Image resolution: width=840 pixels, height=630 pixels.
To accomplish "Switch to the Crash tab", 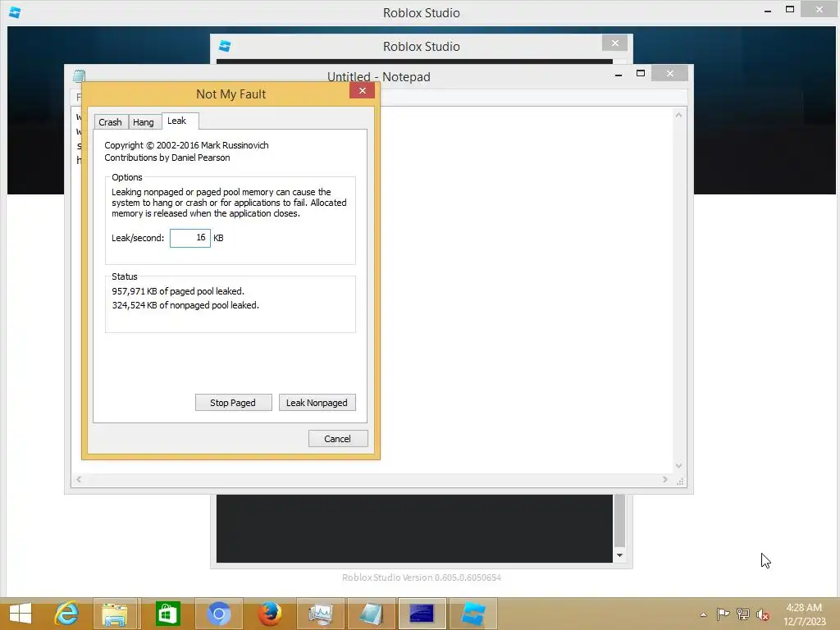I will (111, 122).
